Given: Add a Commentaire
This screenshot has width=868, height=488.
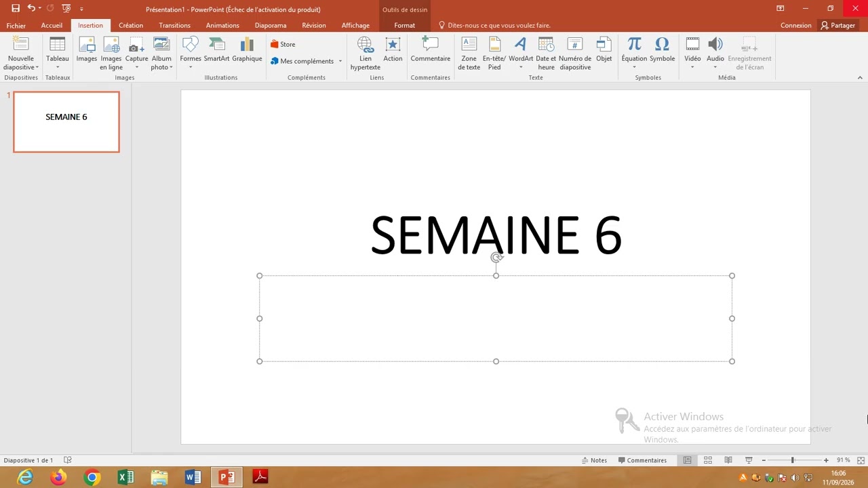Looking at the screenshot, I should pyautogui.click(x=431, y=49).
